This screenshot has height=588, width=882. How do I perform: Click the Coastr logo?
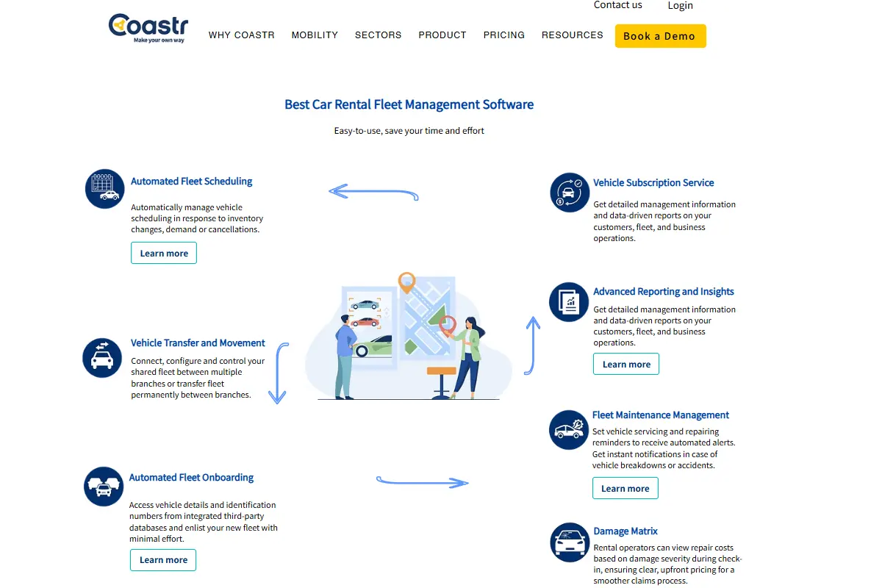coord(148,28)
